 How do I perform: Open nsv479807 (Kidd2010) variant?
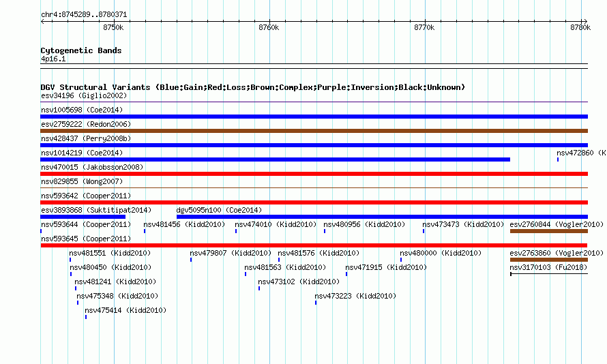(231, 253)
